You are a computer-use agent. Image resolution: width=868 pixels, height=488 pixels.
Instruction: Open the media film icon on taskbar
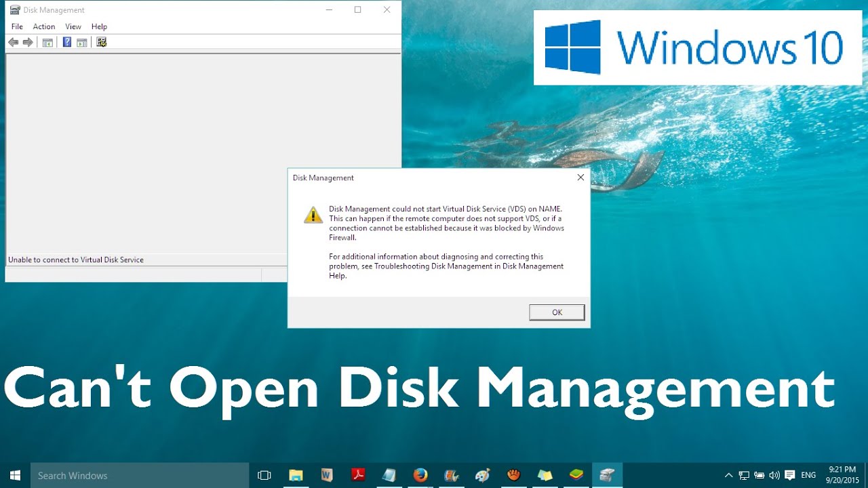pos(452,475)
